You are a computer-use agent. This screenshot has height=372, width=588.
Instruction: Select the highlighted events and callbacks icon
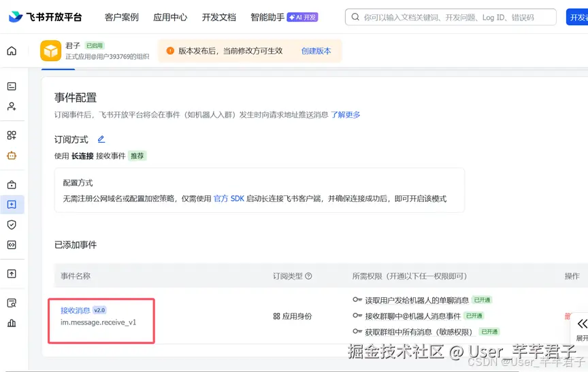[x=12, y=205]
